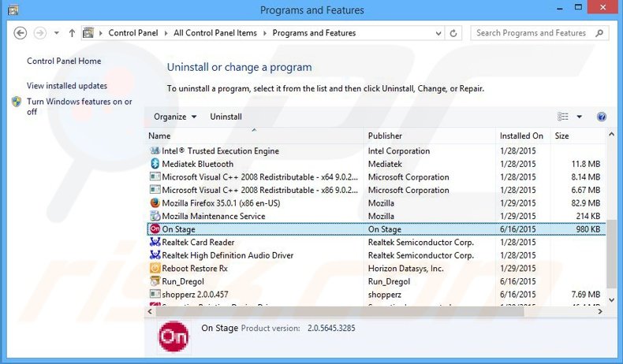Screen dimensions: 623x364
Task: Select All Control Panel Items breadcrumb
Action: pos(215,33)
